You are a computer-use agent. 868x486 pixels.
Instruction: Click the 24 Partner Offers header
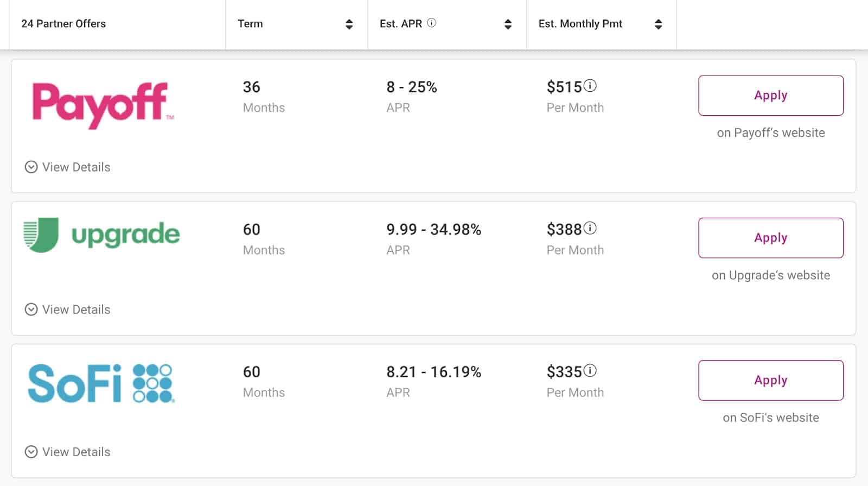63,24
